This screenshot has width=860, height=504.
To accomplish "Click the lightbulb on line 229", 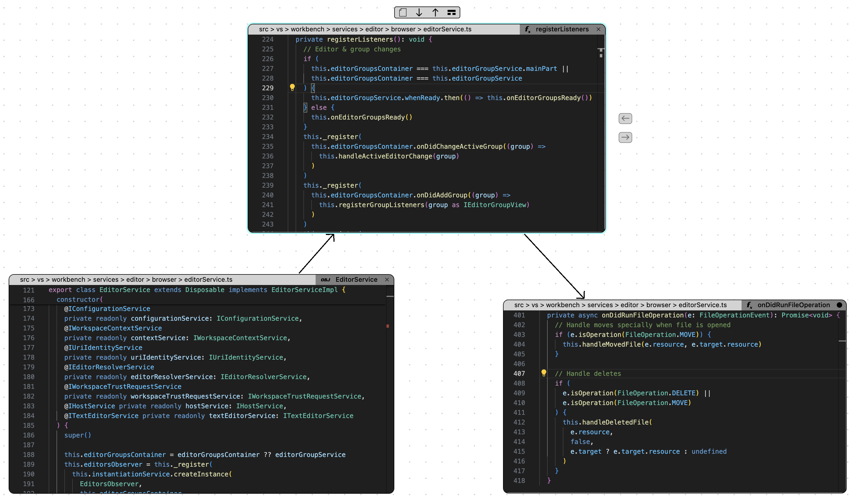I will click(x=292, y=88).
